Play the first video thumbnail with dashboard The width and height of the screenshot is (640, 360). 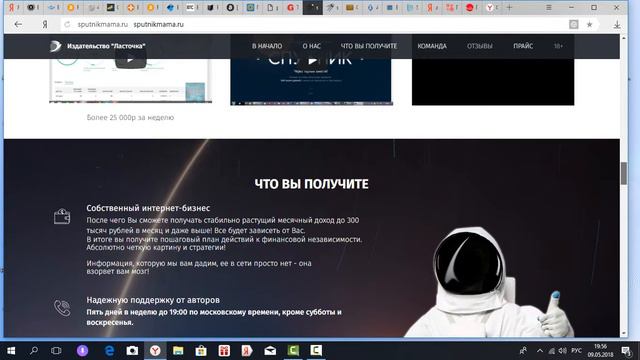[131, 60]
